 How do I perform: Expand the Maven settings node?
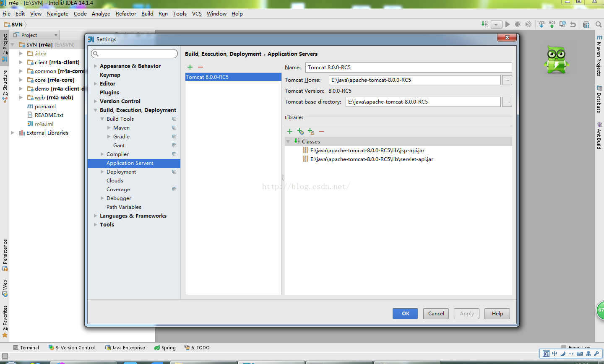109,128
